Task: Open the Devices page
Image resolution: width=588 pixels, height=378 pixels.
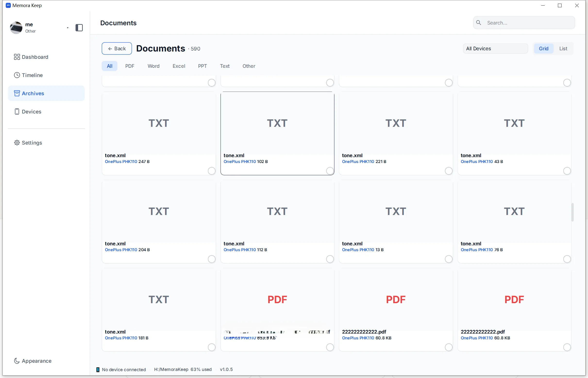Action: coord(46,112)
